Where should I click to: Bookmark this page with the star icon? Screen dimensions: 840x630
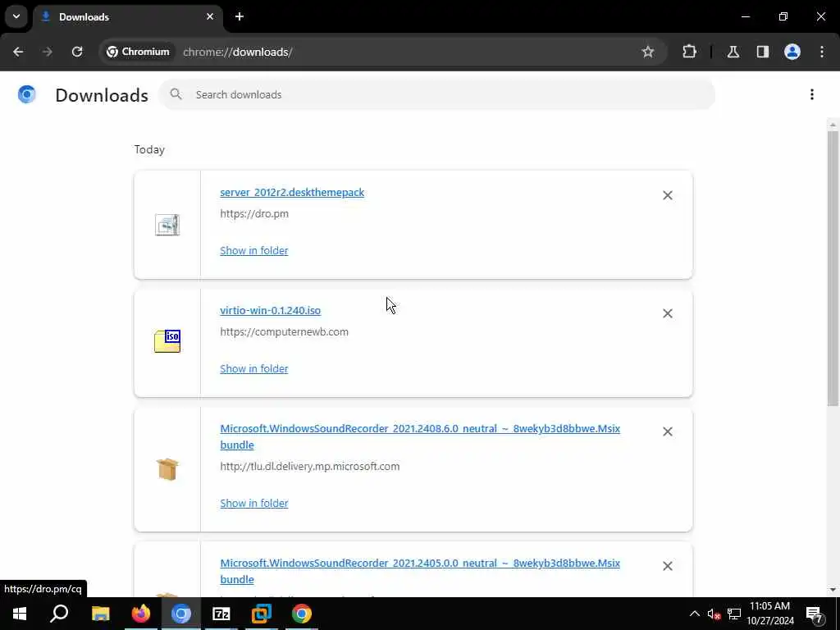[x=648, y=52]
